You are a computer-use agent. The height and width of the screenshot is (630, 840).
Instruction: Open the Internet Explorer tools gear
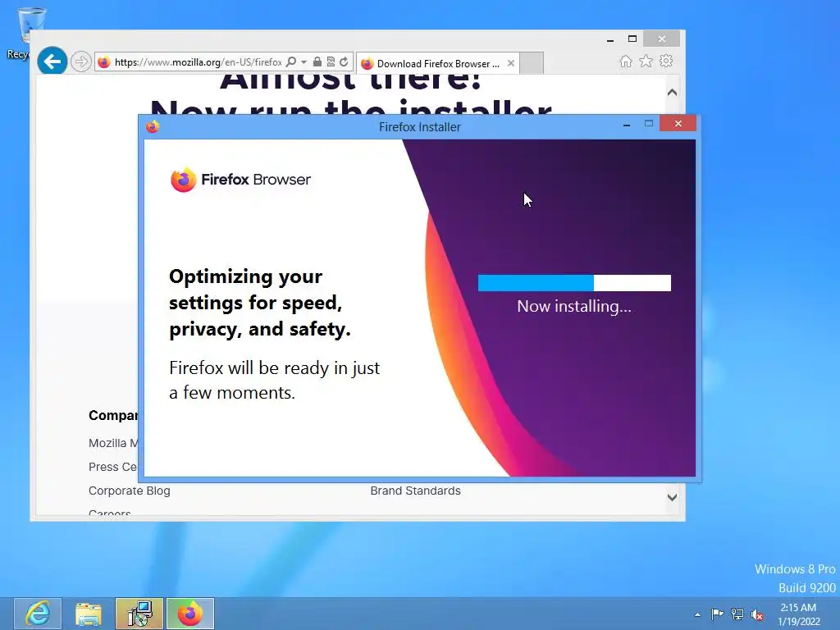click(666, 61)
